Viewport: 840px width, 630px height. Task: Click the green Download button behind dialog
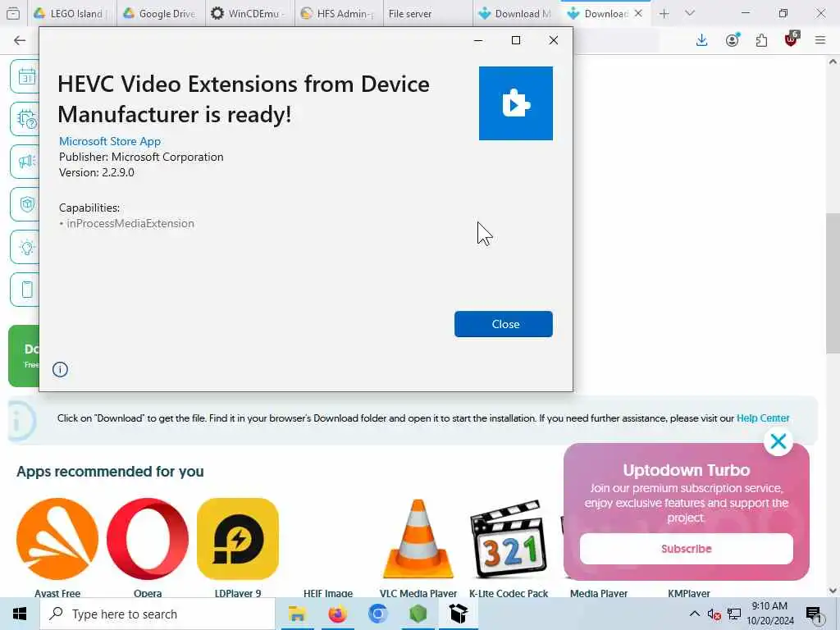[24, 356]
